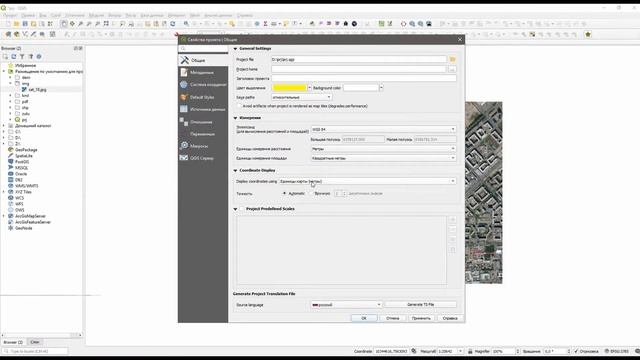This screenshot has width=640, height=360.
Task: Open the Макросы (Macros) page via gear icon
Action: click(184, 146)
